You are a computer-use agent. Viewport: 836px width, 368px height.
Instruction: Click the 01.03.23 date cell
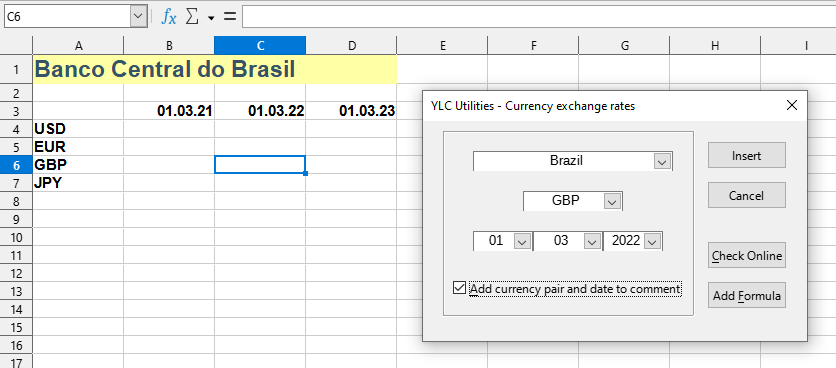pyautogui.click(x=351, y=111)
